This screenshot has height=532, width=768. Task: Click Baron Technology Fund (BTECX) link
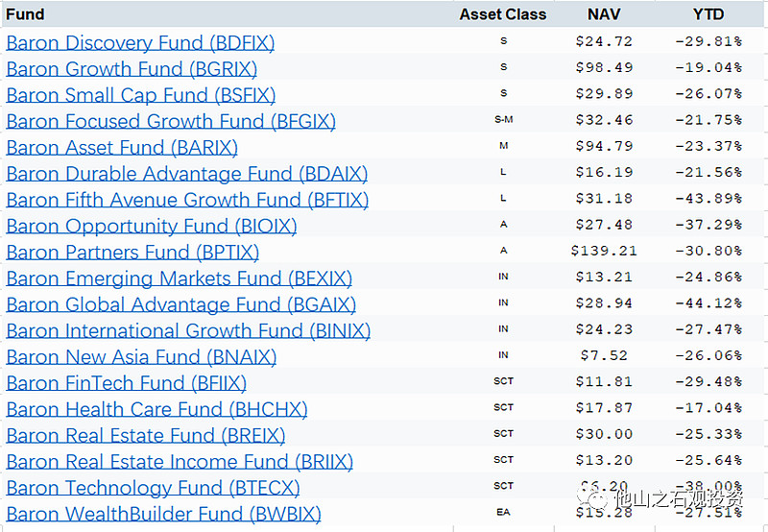(153, 488)
